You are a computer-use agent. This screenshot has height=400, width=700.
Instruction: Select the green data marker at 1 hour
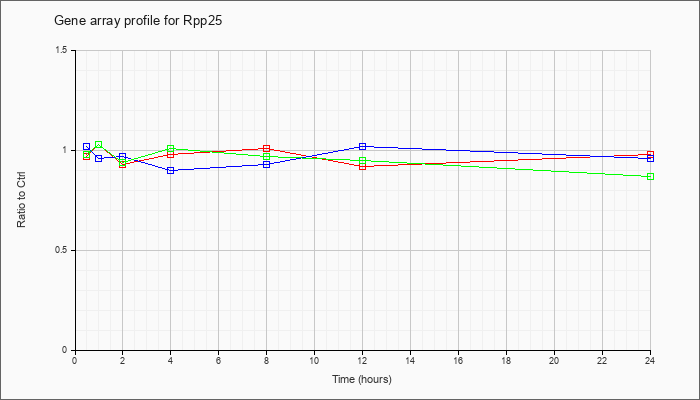pos(99,144)
